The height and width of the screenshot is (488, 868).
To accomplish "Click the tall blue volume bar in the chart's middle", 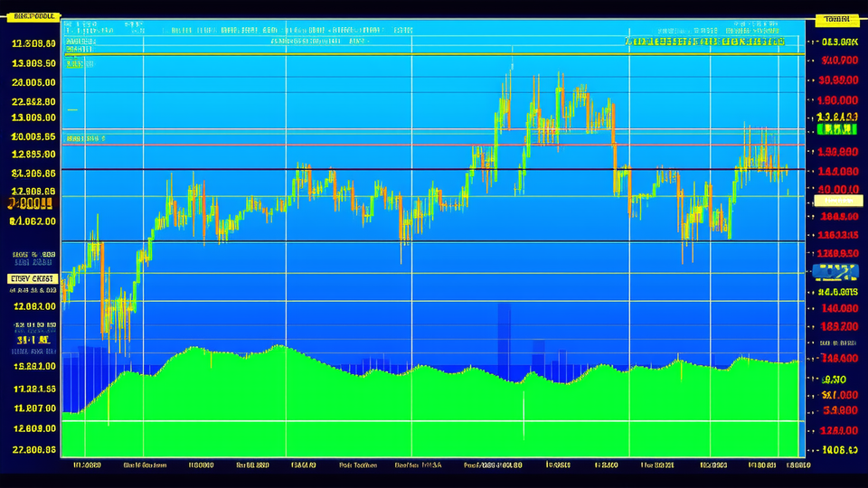I will click(x=504, y=341).
